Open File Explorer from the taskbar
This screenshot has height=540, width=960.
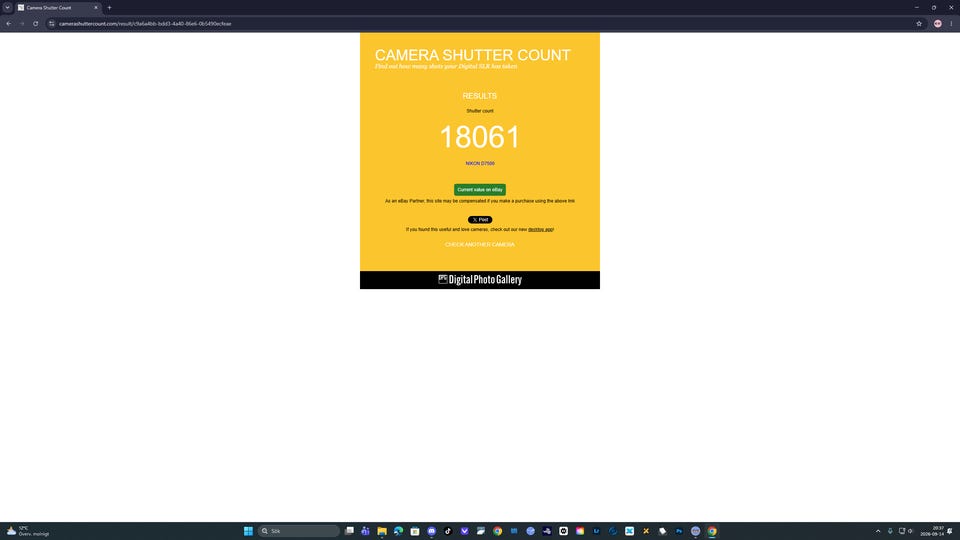point(382,531)
